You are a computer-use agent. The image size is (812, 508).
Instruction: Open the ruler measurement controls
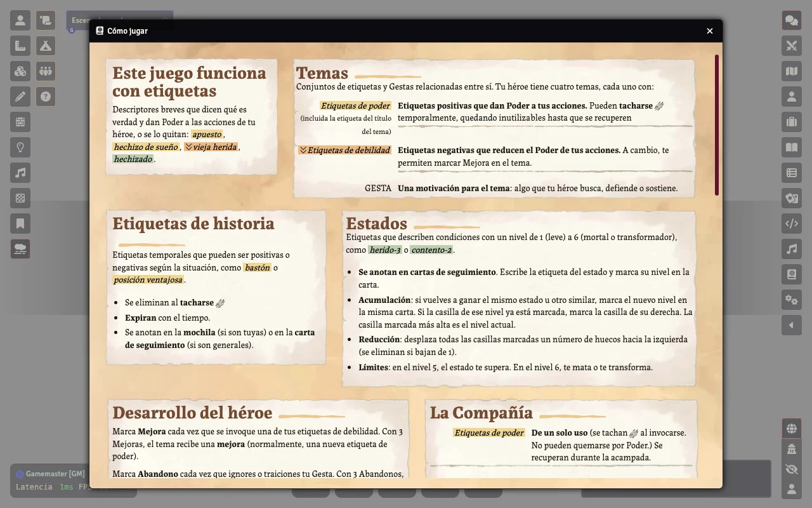click(x=20, y=46)
